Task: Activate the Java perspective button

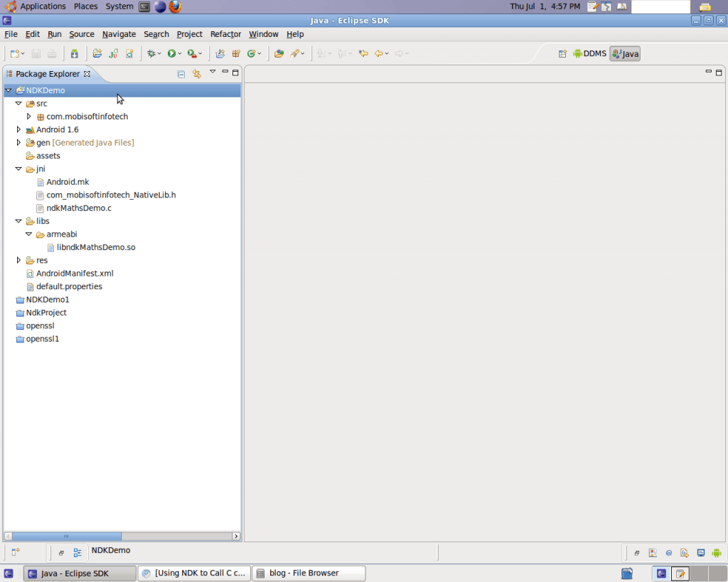Action: click(x=625, y=53)
